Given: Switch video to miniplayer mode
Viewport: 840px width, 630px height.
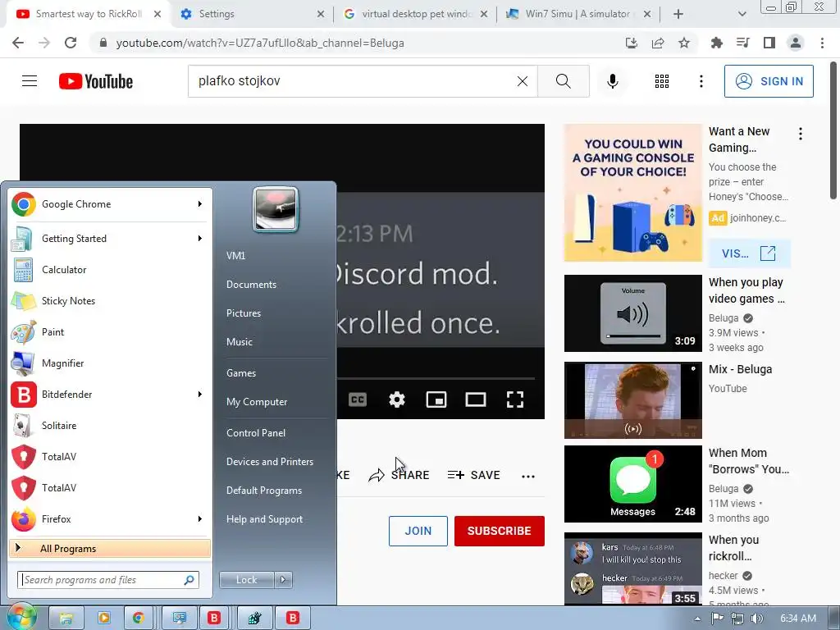Looking at the screenshot, I should point(436,399).
